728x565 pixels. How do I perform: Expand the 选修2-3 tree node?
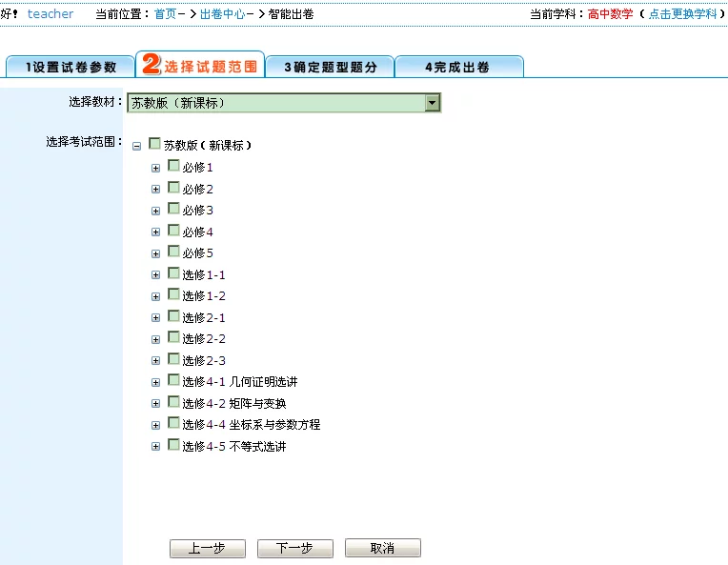click(x=156, y=361)
